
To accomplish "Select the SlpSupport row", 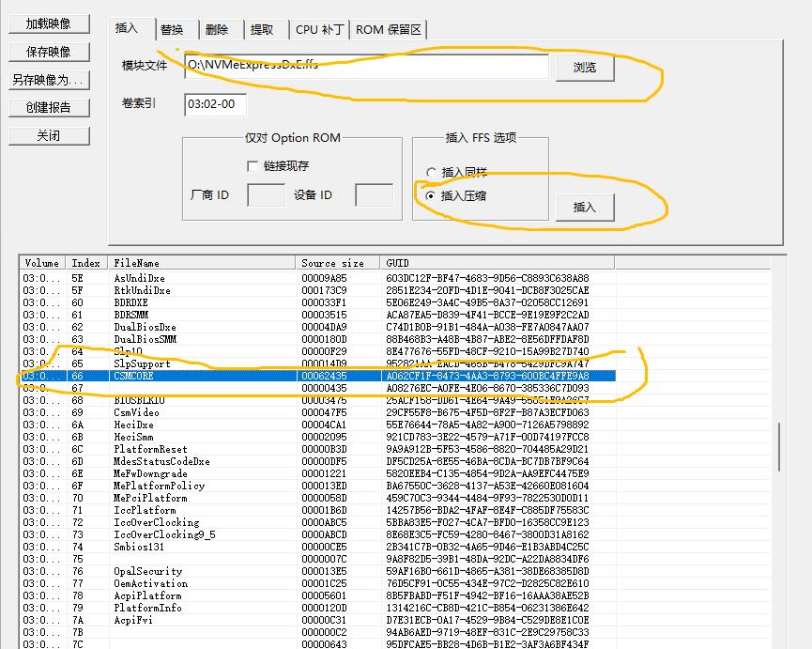I will coord(318,363).
